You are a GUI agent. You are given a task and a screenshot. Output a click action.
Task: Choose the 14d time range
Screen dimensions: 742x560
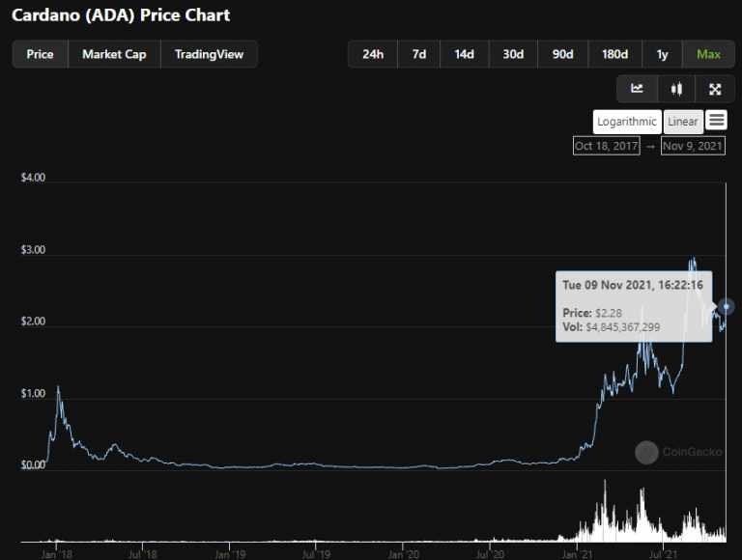464,54
